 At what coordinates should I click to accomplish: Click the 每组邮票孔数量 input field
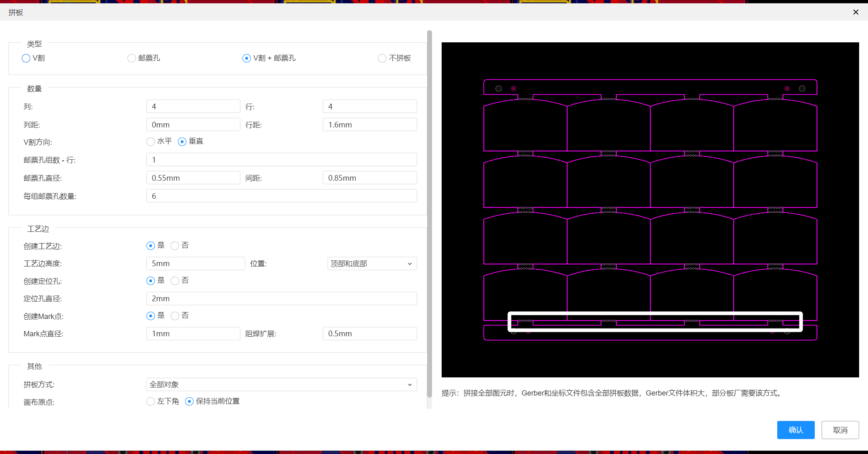pyautogui.click(x=281, y=196)
